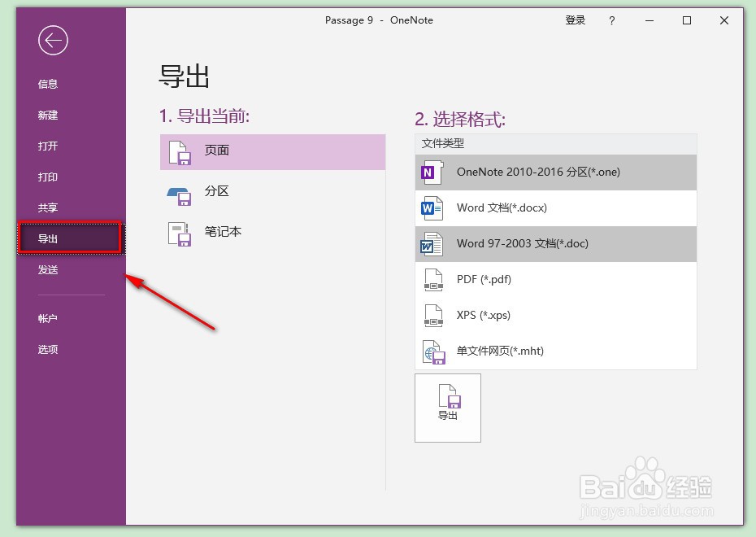Click the PDF file icon
Screen dimensions: 756x537
pos(433,280)
